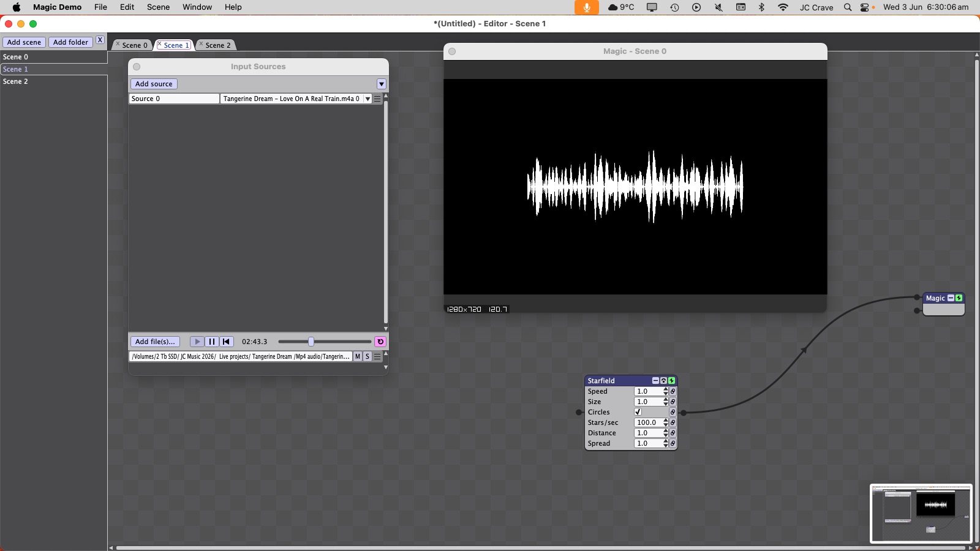980x551 pixels.
Task: Open Source 0 options menu icon
Action: (377, 99)
